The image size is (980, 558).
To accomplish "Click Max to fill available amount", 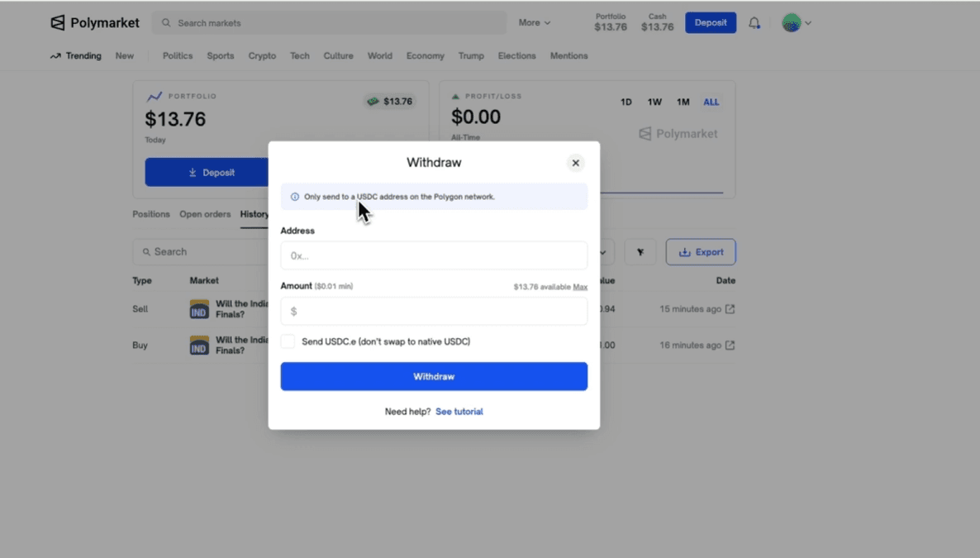I will pyautogui.click(x=580, y=287).
